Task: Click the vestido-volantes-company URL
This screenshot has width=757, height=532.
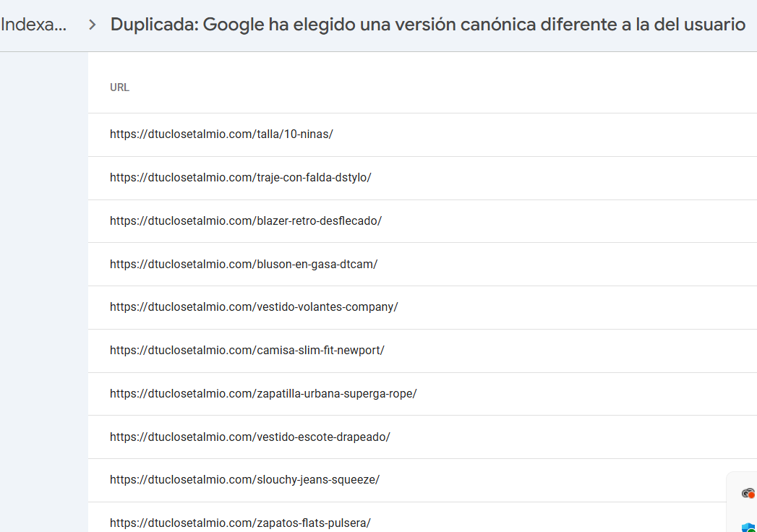Action: point(254,307)
